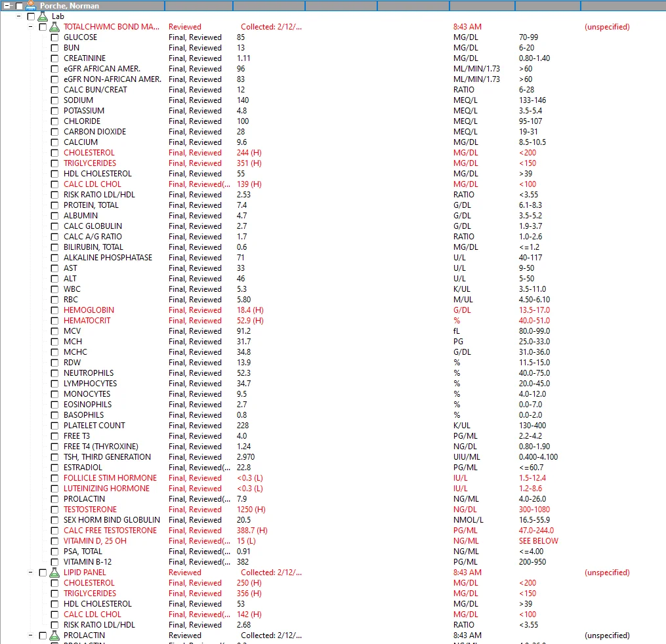Click the UIU/ML unit text
Viewport: 666px width, 644px height.
467,457
